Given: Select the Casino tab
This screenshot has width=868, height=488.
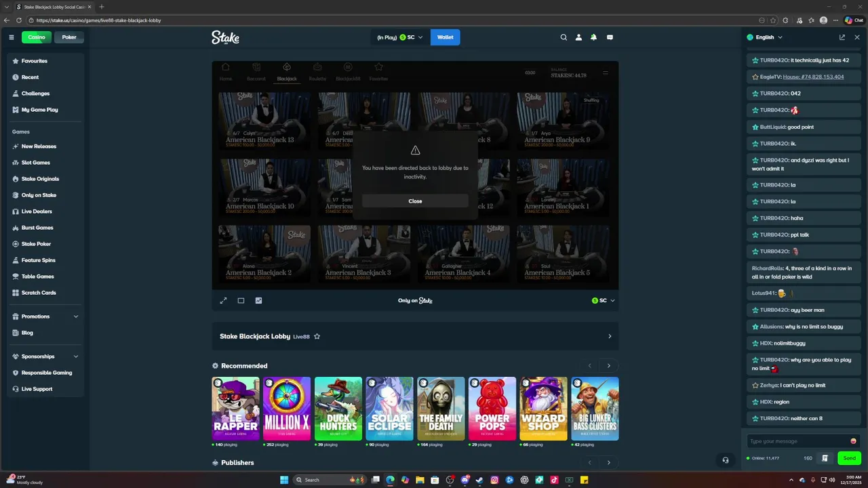Looking at the screenshot, I should click(x=37, y=37).
